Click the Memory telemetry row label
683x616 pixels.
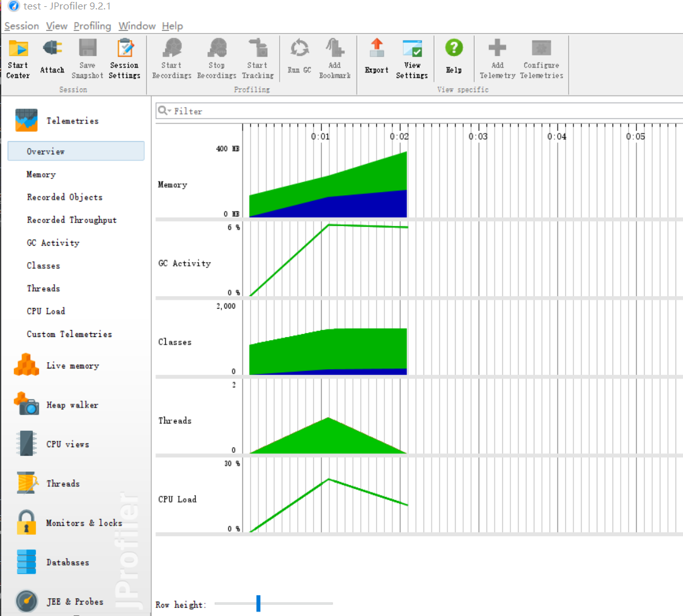(173, 185)
